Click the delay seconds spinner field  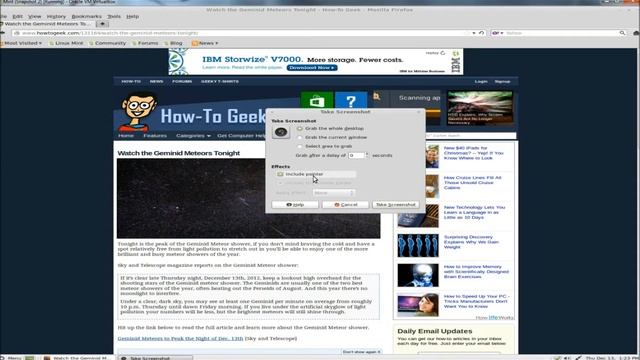coord(358,156)
